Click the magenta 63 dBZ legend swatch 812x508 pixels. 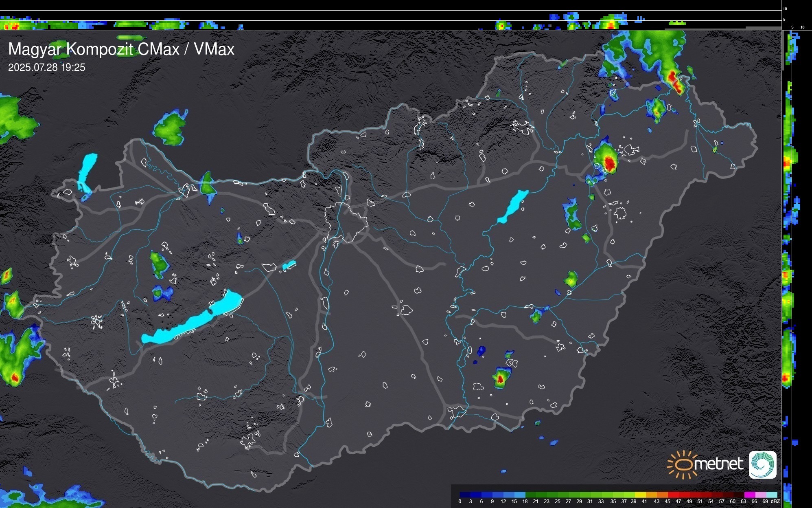click(x=749, y=495)
